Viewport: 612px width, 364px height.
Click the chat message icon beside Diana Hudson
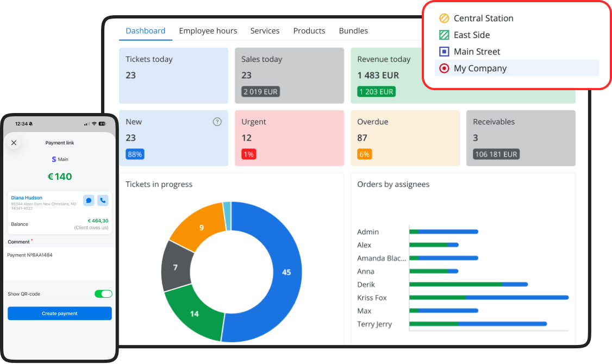coord(89,200)
